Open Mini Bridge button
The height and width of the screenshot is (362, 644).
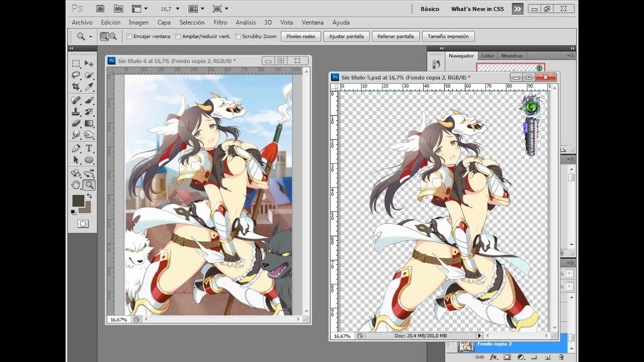pos(118,9)
